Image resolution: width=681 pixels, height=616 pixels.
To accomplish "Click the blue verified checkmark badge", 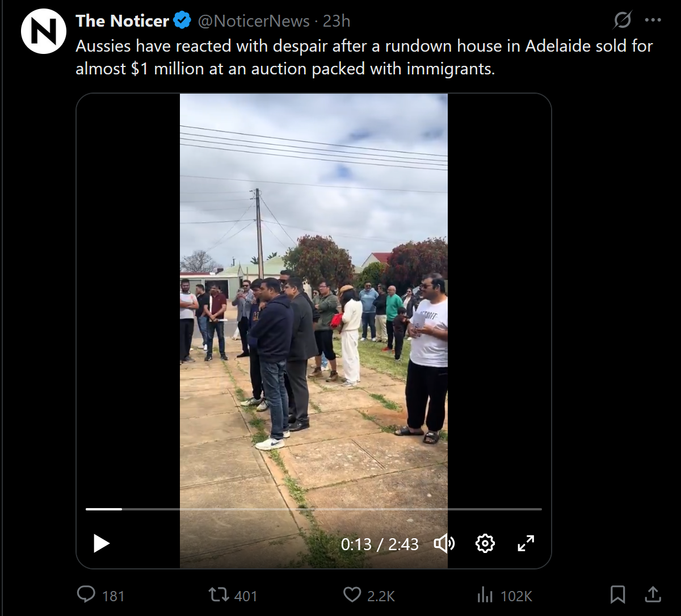I will click(x=182, y=21).
